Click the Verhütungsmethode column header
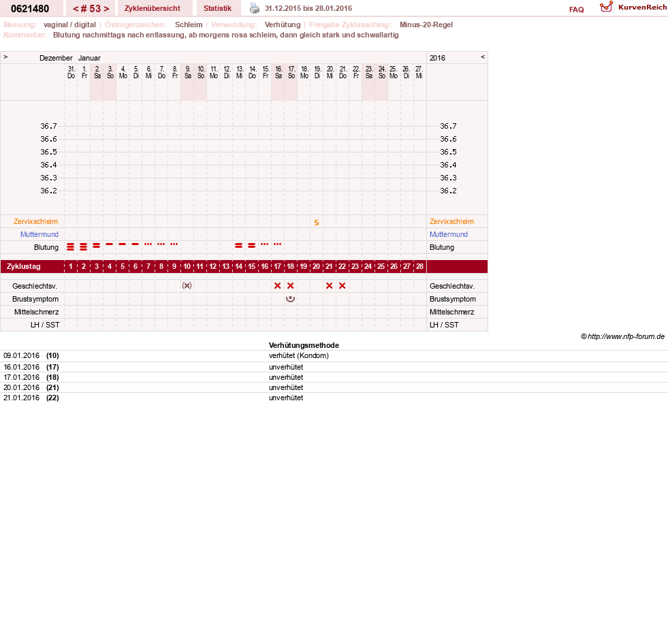The width and height of the screenshot is (668, 644). click(x=304, y=345)
